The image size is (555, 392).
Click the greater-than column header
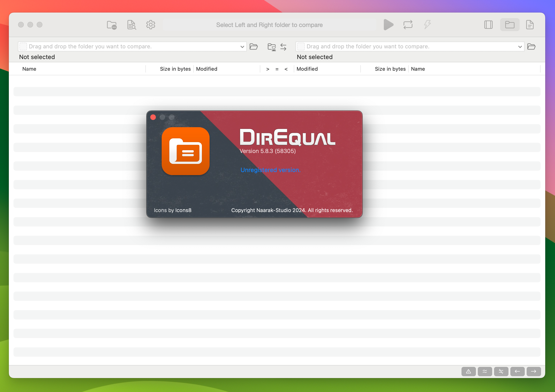click(x=268, y=69)
